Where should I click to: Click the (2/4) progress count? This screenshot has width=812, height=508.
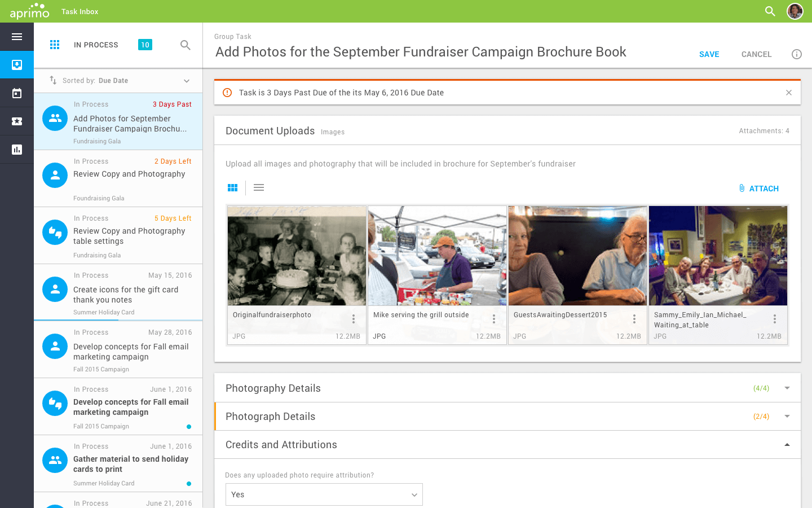[761, 417]
